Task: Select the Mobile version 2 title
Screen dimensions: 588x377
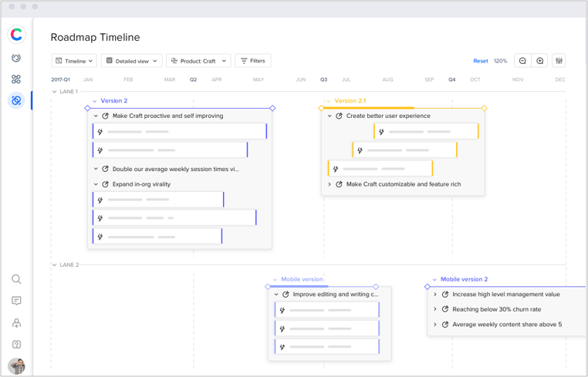Action: pyautogui.click(x=465, y=279)
